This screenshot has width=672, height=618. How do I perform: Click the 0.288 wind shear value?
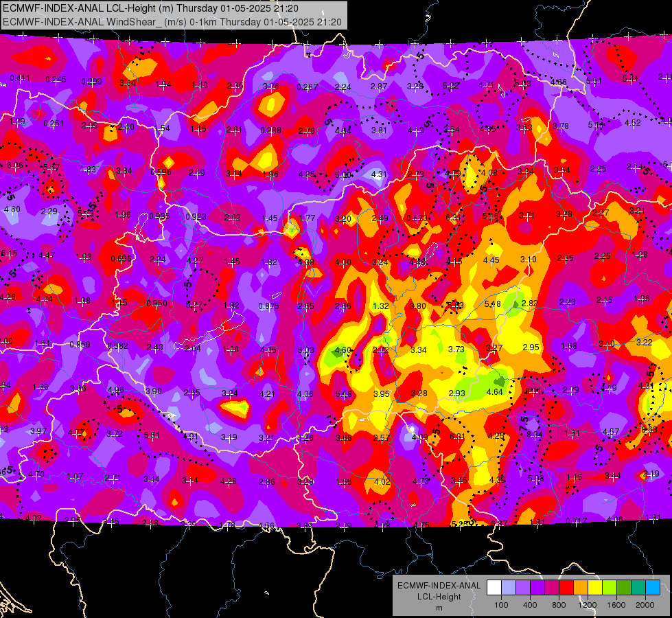(271, 130)
